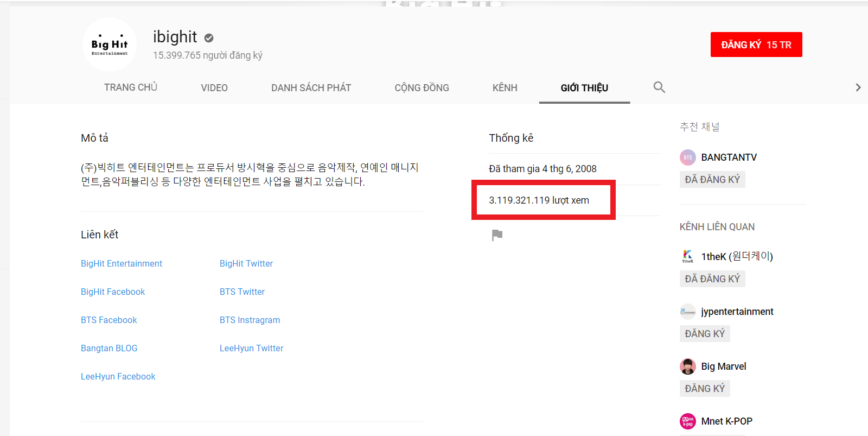The image size is (868, 436).
Task: Subscribe to jypentertainment with ĐĂNG KÝ button
Action: (705, 334)
